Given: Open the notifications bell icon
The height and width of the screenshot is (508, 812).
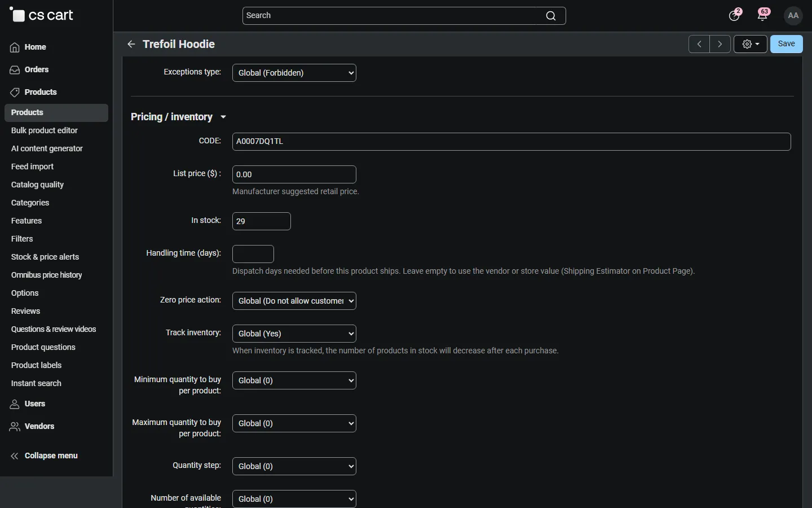Looking at the screenshot, I should coord(763,15).
